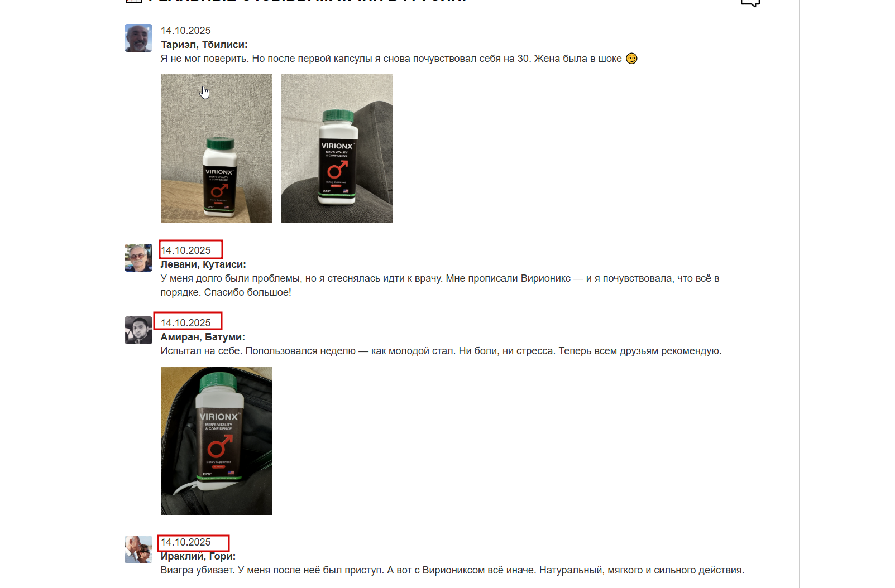895x588 pixels.
Task: Click Левани's avatar photo
Action: coord(138,258)
